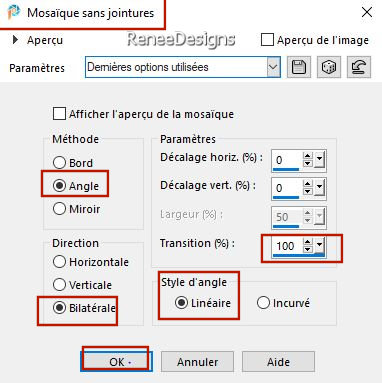This screenshot has width=382, height=383.
Task: Confirm the dialog with the OK button
Action: (116, 361)
